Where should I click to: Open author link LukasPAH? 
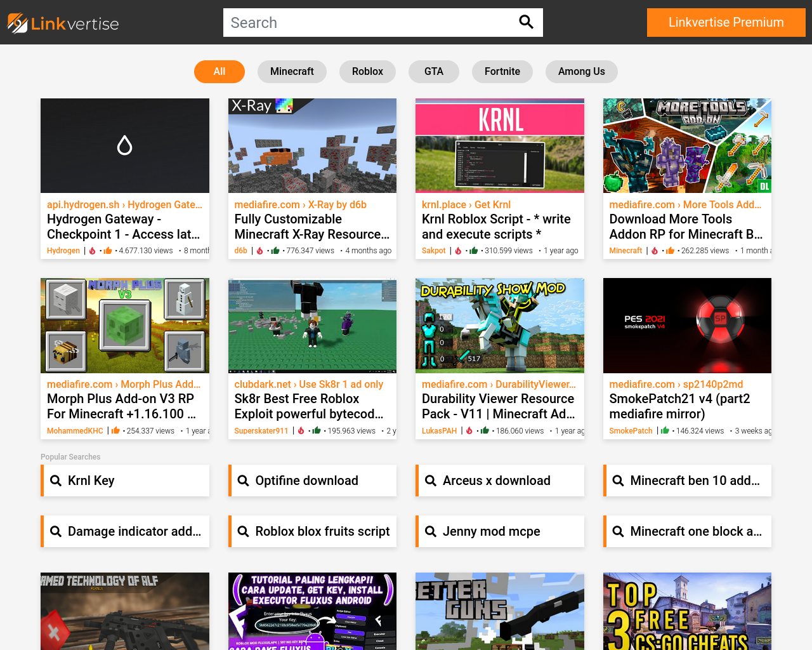(x=440, y=431)
